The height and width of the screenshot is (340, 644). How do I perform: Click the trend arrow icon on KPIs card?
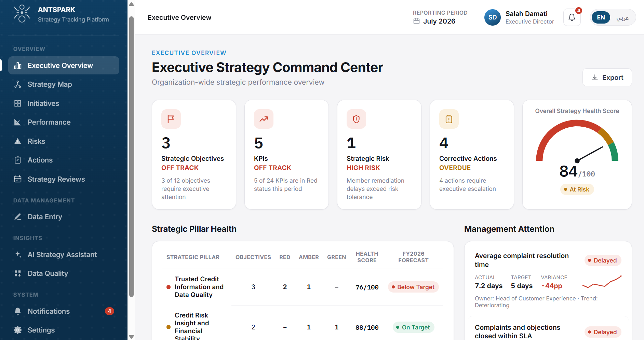[264, 119]
